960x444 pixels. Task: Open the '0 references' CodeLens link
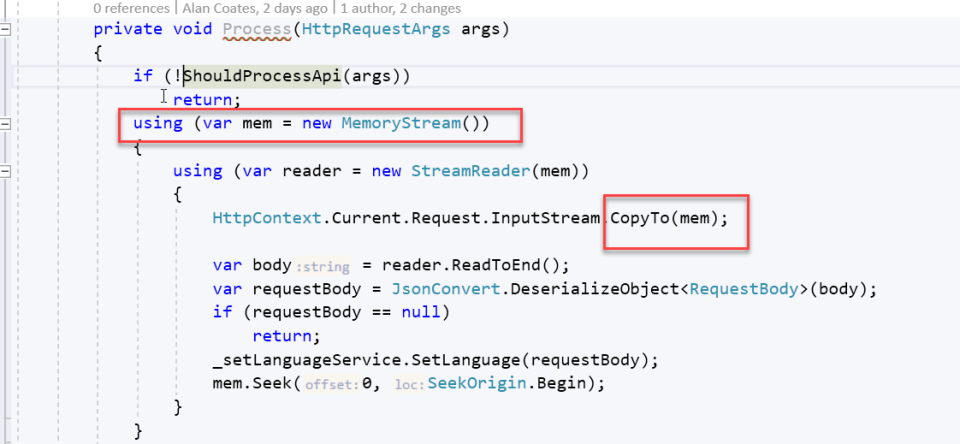[133, 7]
